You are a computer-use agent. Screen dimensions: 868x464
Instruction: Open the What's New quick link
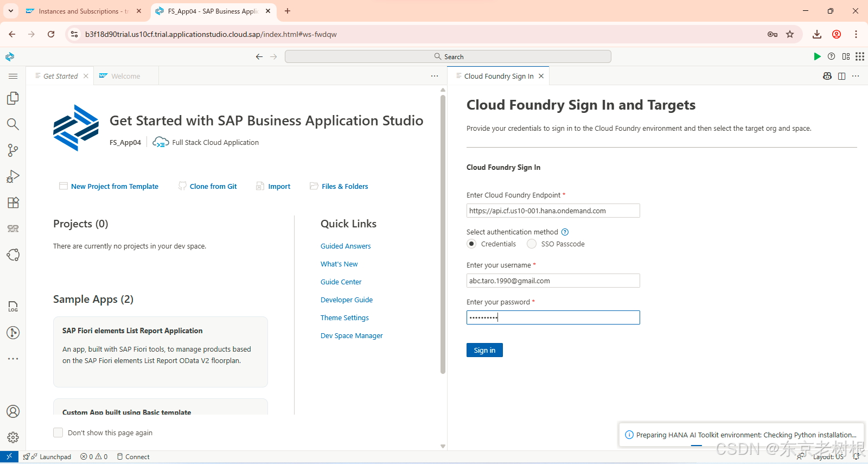pos(339,264)
